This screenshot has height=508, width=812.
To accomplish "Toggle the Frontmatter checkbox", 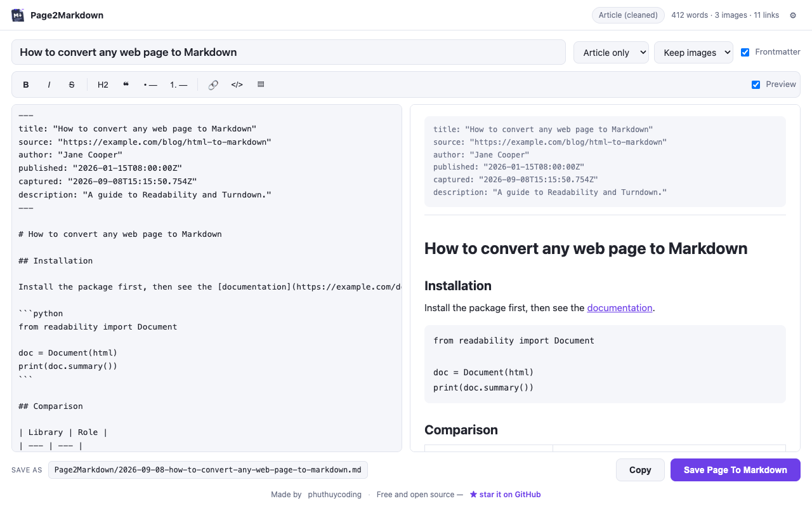I will click(x=745, y=52).
